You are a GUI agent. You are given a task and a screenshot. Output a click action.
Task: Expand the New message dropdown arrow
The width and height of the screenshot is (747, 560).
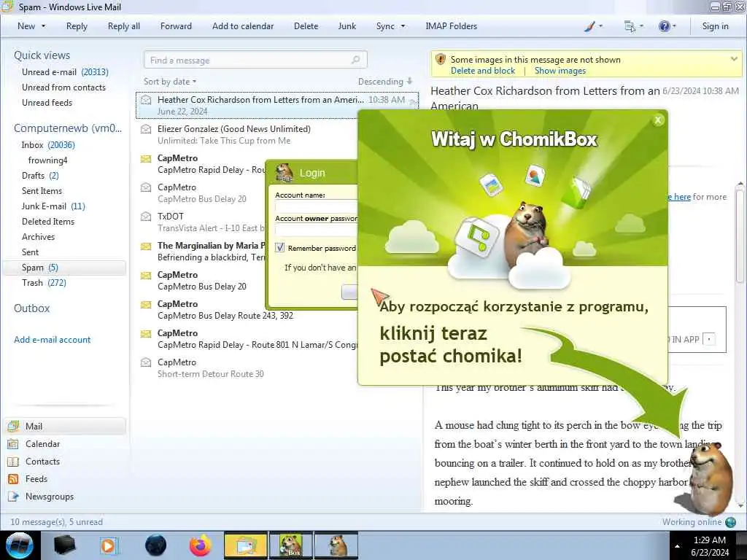click(x=44, y=26)
